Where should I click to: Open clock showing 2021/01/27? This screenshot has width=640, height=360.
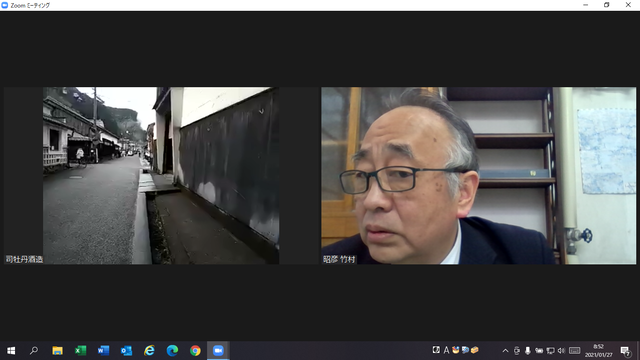[599, 351]
